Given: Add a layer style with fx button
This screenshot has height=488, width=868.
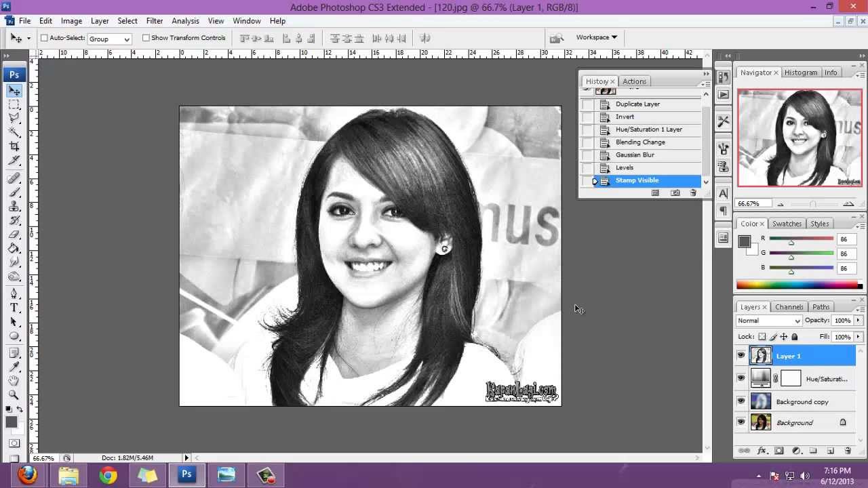Looking at the screenshot, I should [x=762, y=451].
